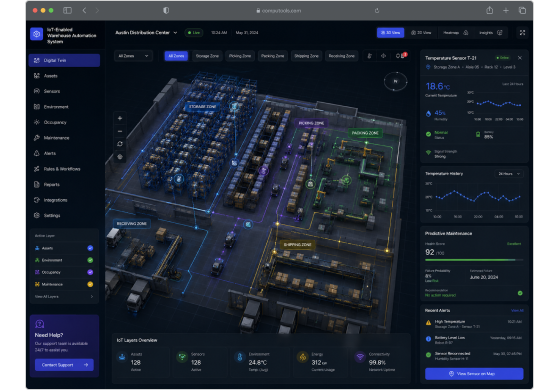The width and height of the screenshot is (560, 390).
Task: Zoom out the warehouse map with minus icon
Action: 120,131
